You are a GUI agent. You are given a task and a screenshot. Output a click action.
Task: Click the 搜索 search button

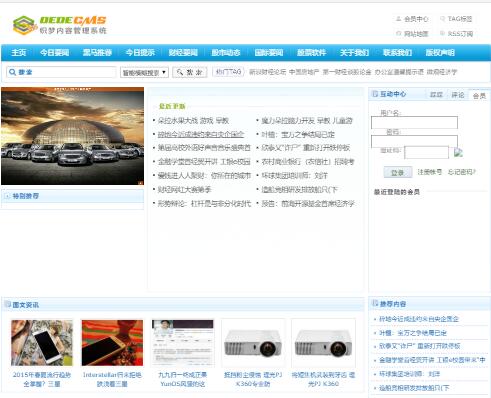(x=190, y=72)
